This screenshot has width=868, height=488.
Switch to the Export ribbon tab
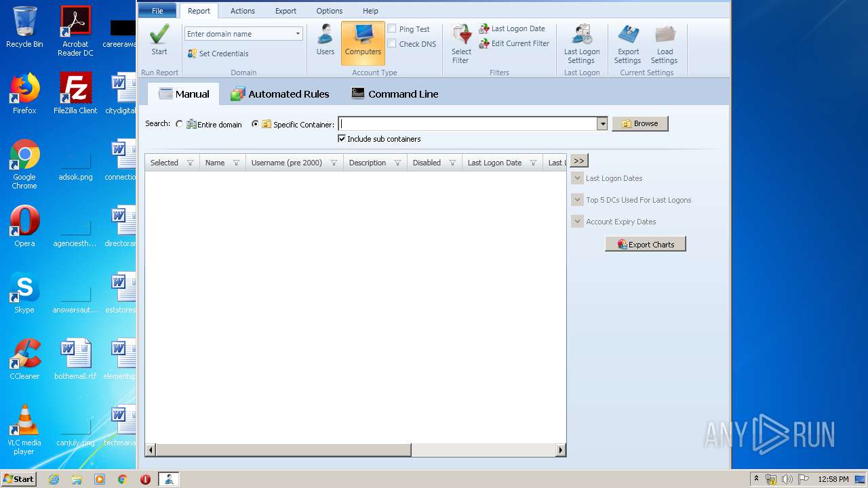[285, 11]
